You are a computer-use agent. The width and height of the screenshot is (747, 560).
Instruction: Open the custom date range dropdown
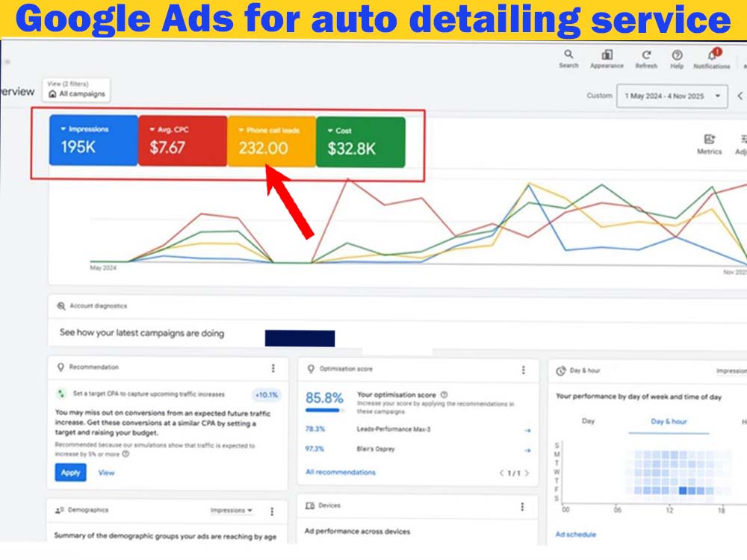pyautogui.click(x=672, y=96)
